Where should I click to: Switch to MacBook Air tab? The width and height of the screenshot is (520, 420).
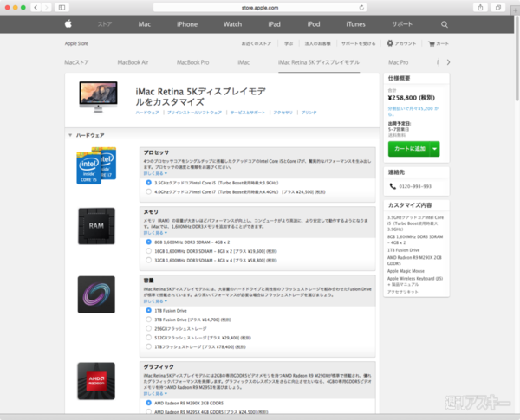tap(133, 62)
